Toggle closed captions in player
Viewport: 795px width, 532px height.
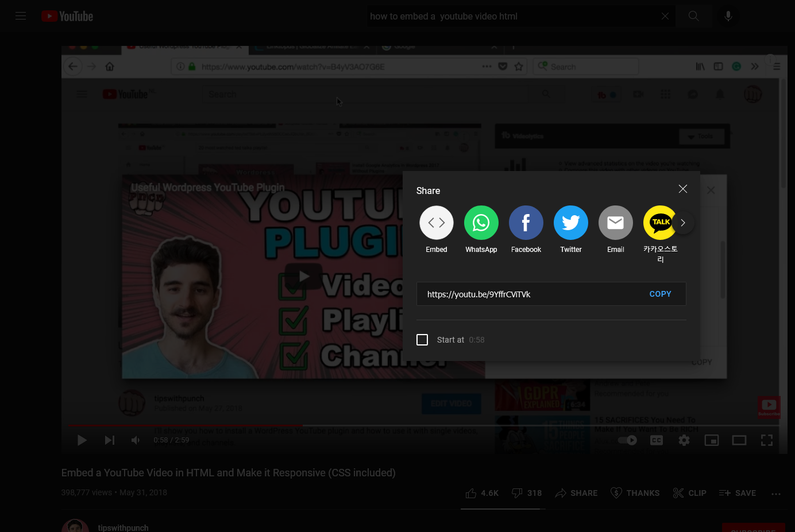[x=657, y=440]
